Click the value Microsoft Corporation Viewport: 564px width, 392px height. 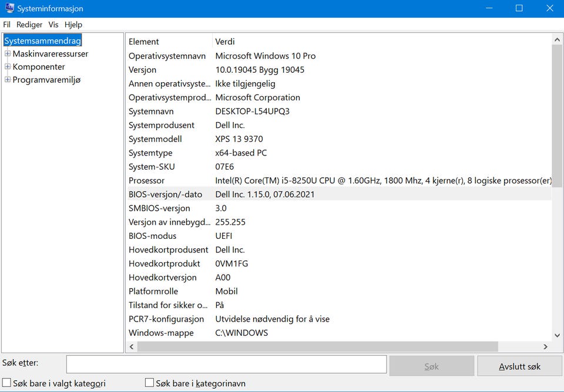[257, 97]
